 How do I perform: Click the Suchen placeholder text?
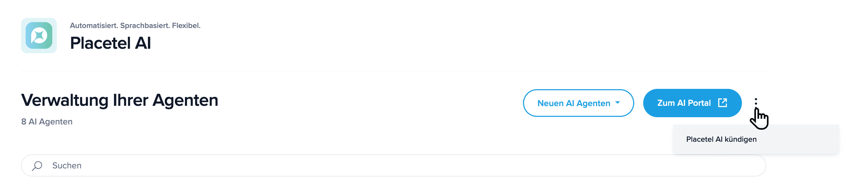pos(67,166)
